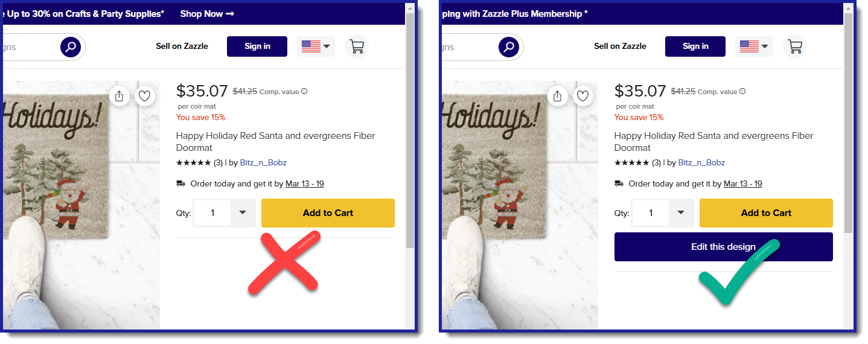Click Comp. value info icon in left panel
Viewport: 868px width, 344px height.
(304, 92)
